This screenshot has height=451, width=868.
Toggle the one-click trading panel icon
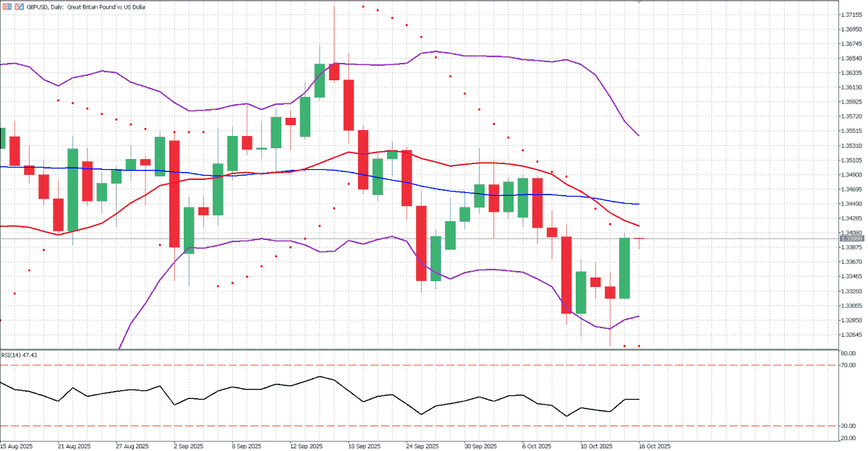(19, 7)
